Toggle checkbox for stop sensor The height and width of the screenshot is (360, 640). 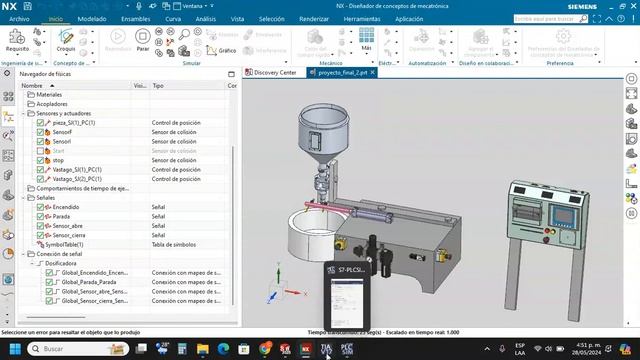pyautogui.click(x=40, y=160)
